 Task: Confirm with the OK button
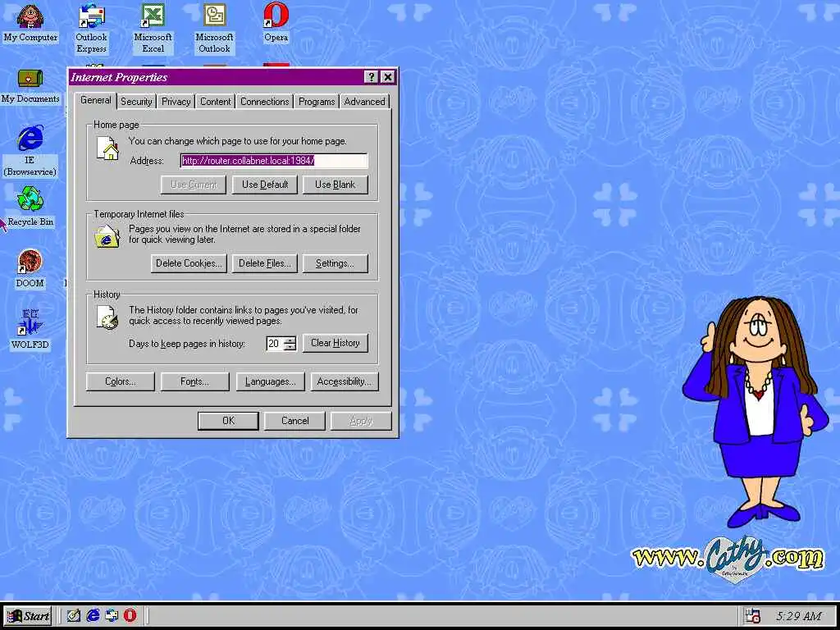click(x=228, y=421)
